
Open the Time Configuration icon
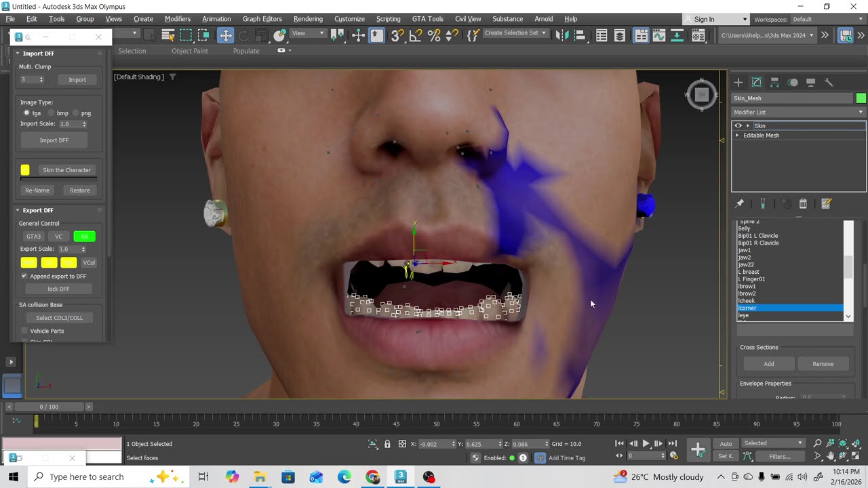[673, 456]
